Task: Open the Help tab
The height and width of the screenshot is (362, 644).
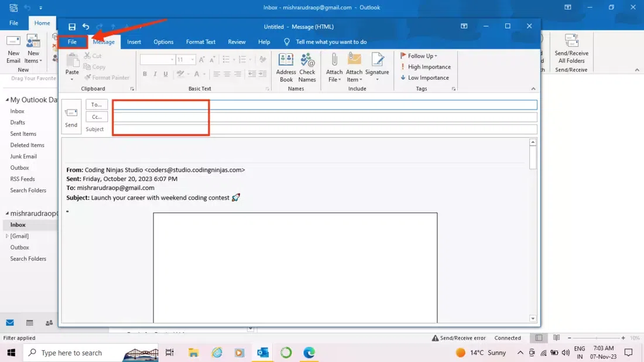Action: pos(264,42)
